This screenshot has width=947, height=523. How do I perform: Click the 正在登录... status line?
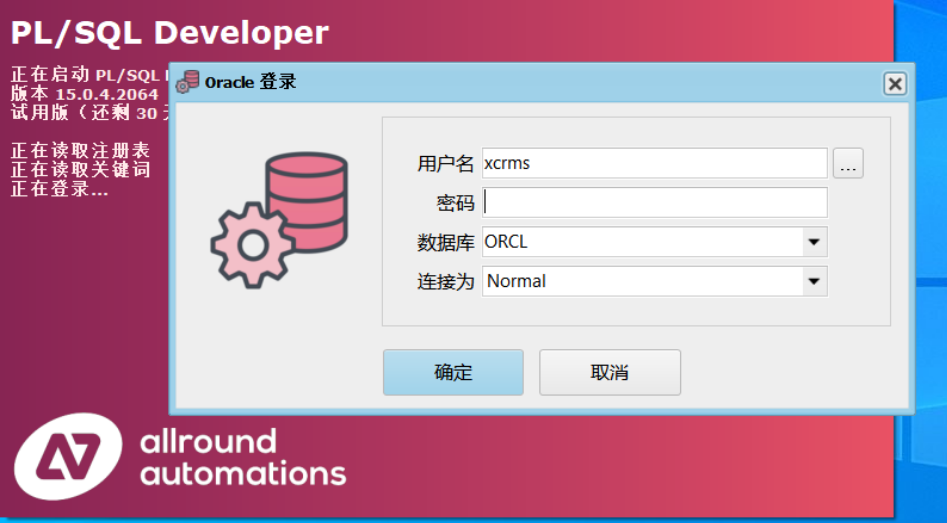coord(59,189)
